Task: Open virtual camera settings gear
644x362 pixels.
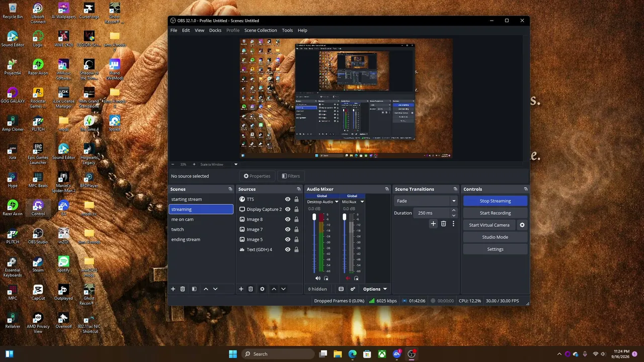Action: [x=522, y=225]
